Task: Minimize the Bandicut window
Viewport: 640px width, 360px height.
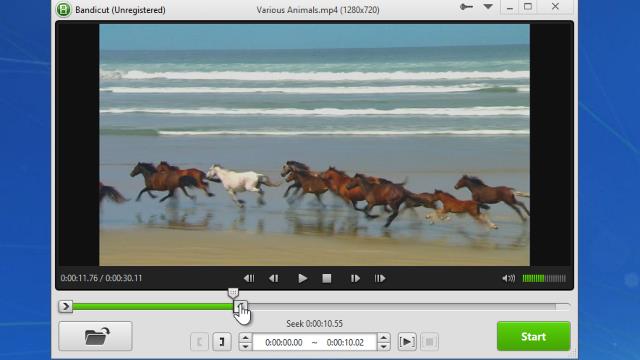Action: coord(510,7)
